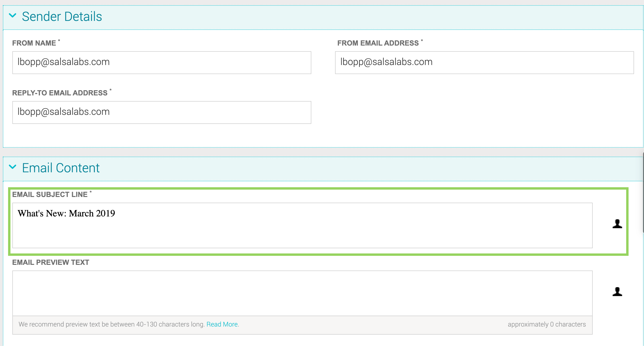Click the Email Preview Text box

[x=302, y=293]
